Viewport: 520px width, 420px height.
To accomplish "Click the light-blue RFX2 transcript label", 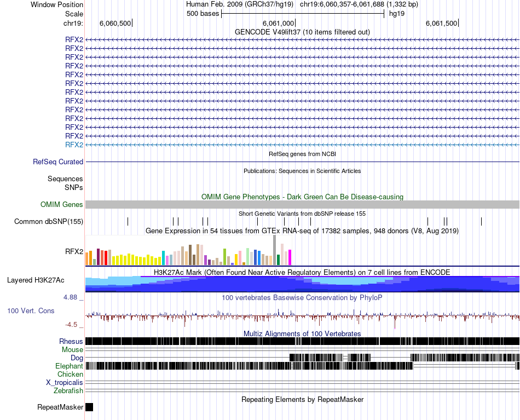I will [74, 145].
